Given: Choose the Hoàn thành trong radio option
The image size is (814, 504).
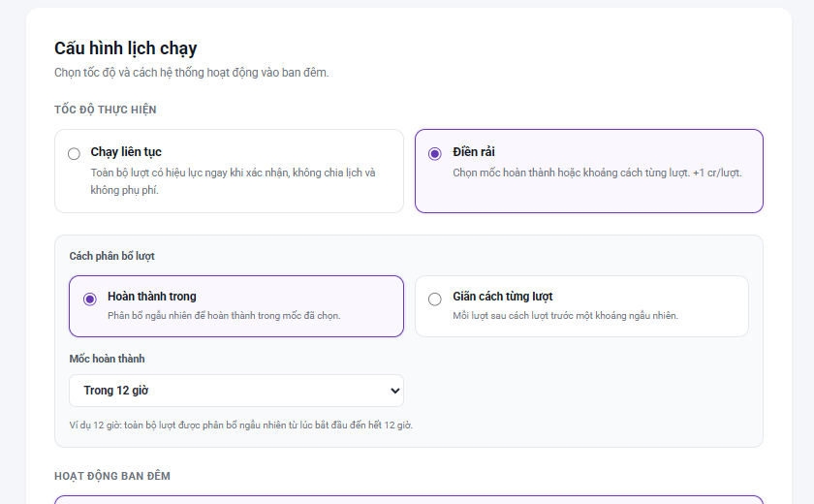Looking at the screenshot, I should point(90,299).
